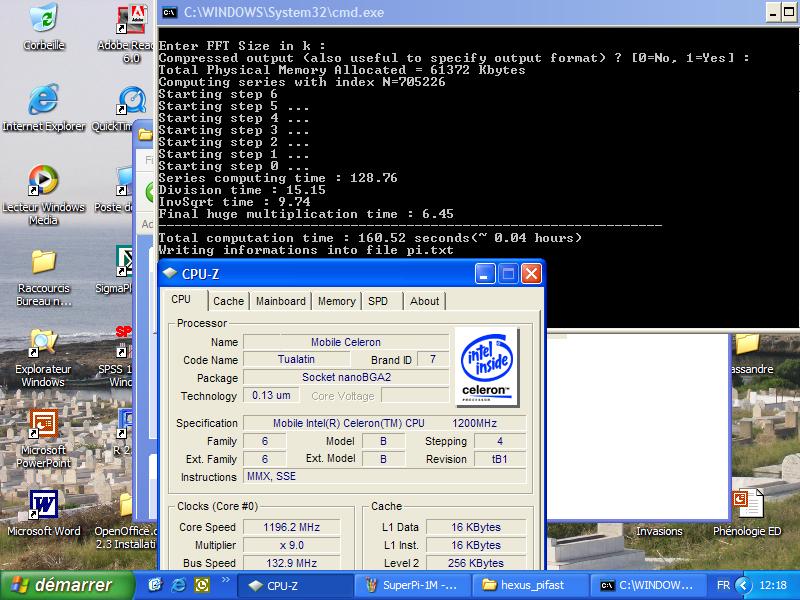The width and height of the screenshot is (800, 600).
Task: Open the démarrer start menu
Action: pyautogui.click(x=66, y=585)
